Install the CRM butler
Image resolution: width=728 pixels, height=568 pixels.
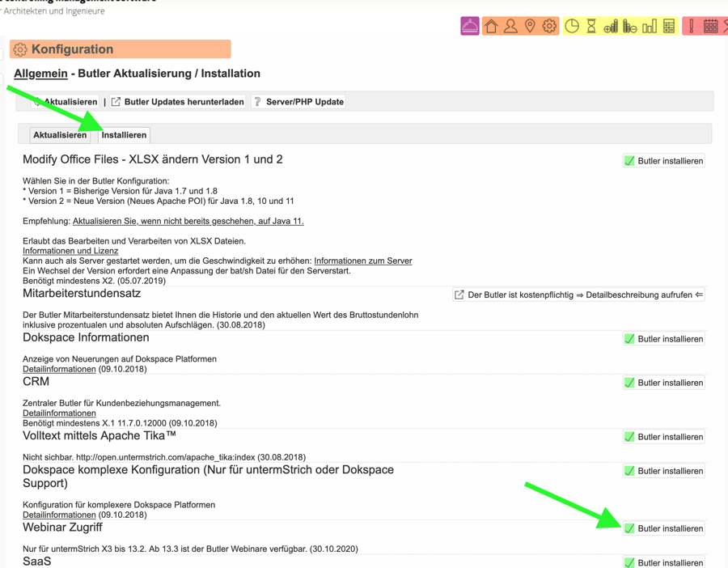(663, 382)
